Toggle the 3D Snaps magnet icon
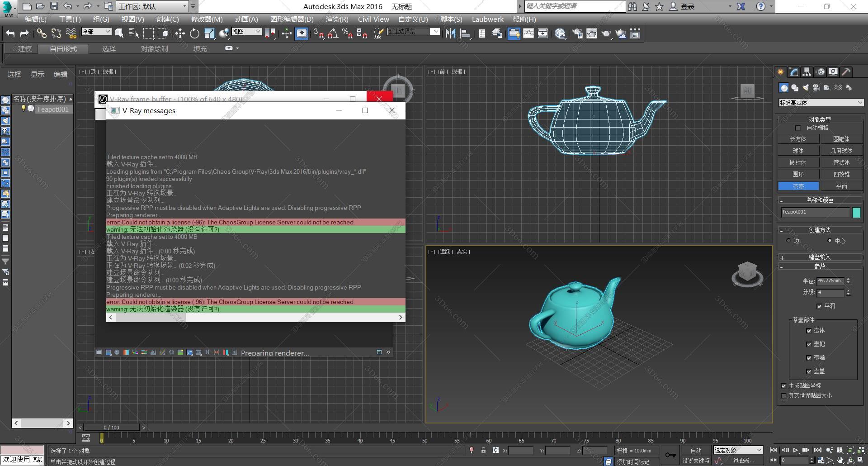 coord(319,33)
